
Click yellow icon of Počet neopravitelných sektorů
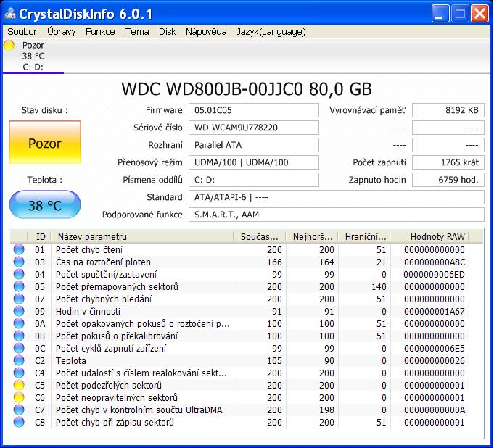tap(19, 397)
